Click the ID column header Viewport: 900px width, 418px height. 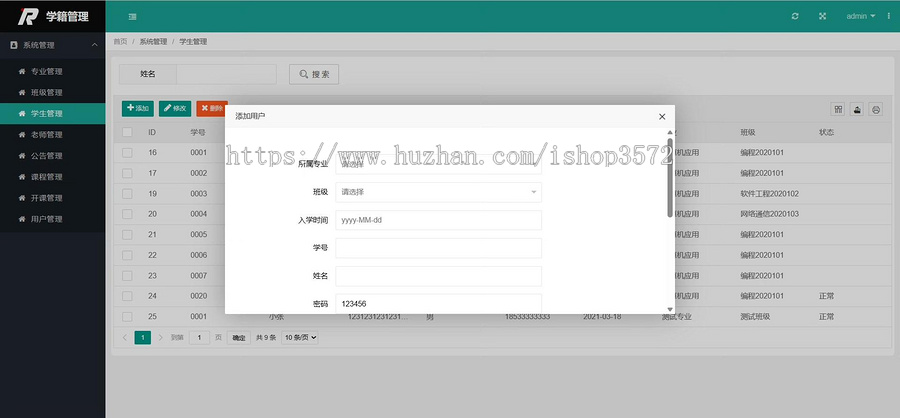click(x=152, y=132)
